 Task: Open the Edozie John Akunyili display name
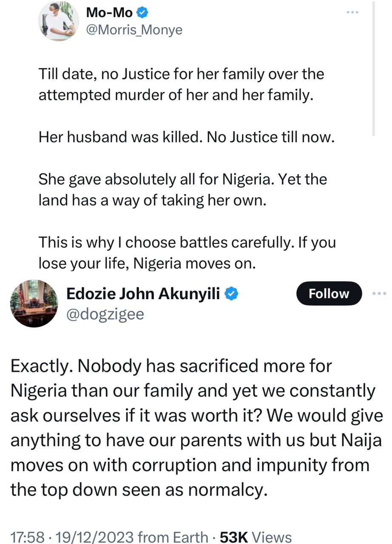(145, 293)
